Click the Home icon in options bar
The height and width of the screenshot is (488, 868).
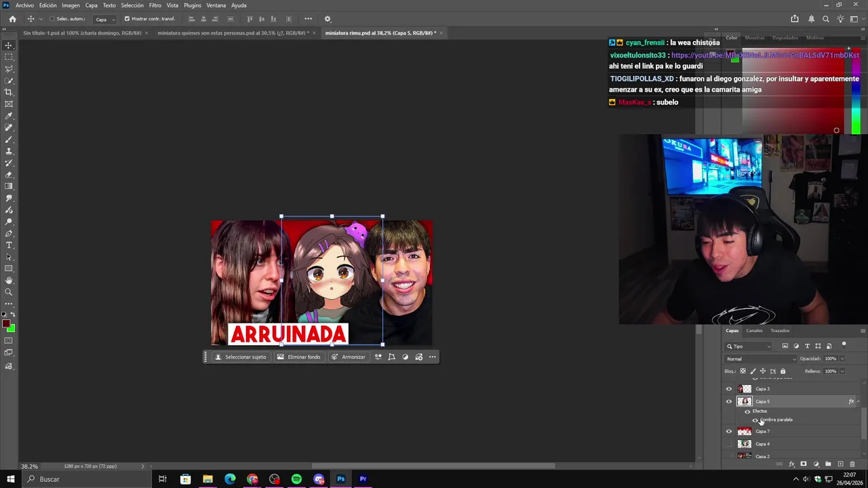tap(12, 19)
